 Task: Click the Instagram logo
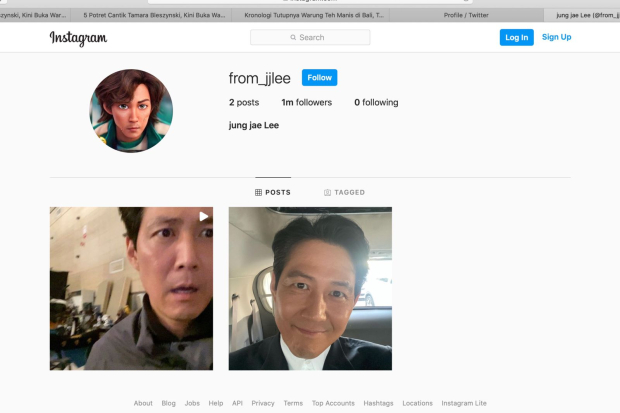(78, 38)
